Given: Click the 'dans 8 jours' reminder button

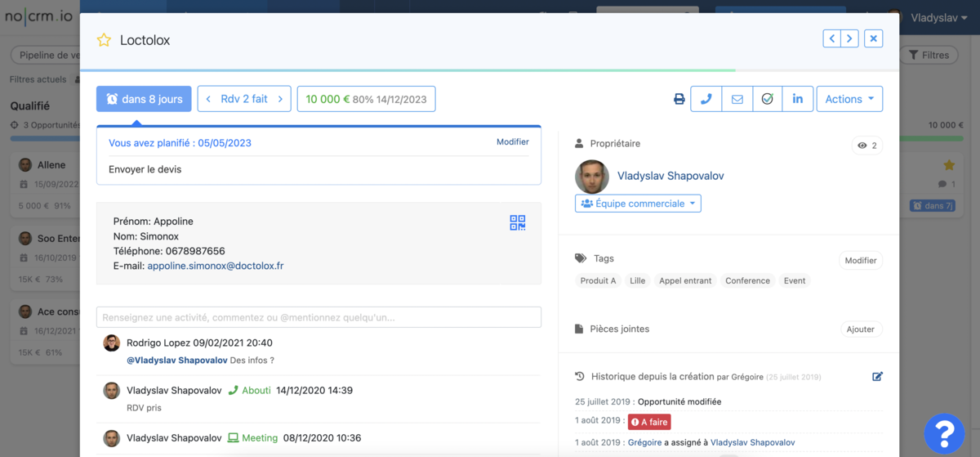Looking at the screenshot, I should point(144,99).
